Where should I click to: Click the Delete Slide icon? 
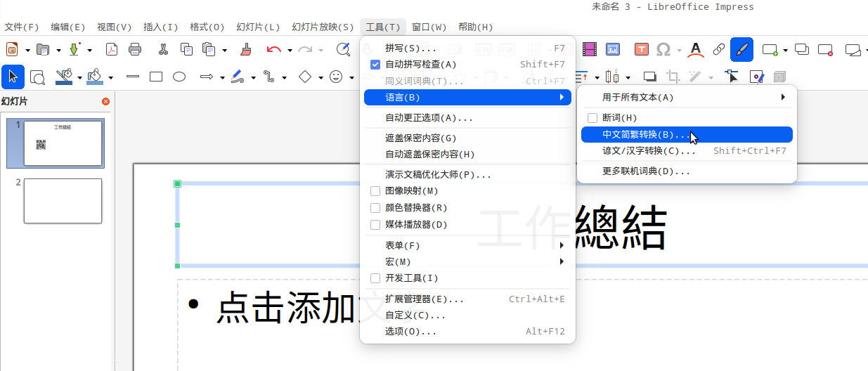[824, 49]
